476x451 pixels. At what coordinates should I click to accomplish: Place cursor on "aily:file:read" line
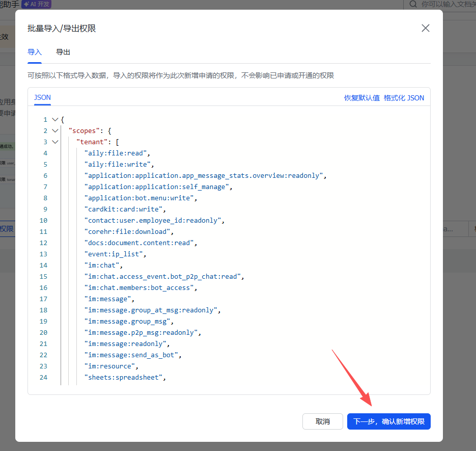click(x=117, y=153)
